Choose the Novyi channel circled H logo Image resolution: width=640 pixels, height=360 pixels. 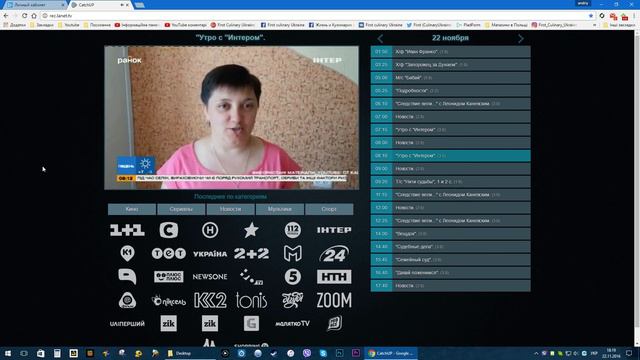click(210, 230)
